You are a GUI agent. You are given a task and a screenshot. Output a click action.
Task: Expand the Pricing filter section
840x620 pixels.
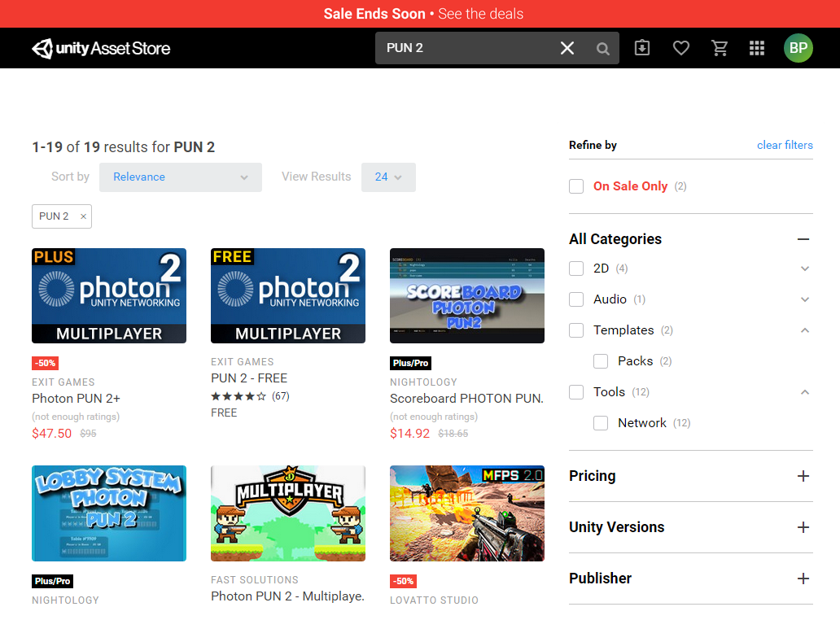point(803,476)
